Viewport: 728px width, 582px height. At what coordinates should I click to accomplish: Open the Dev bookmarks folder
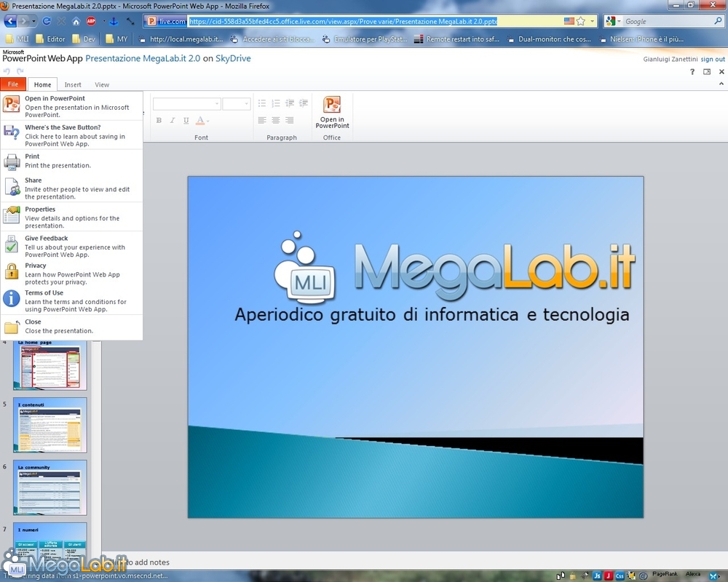coord(84,39)
